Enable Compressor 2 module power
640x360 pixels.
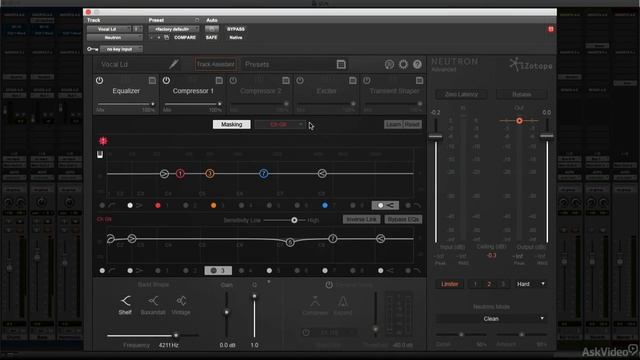pos(233,80)
